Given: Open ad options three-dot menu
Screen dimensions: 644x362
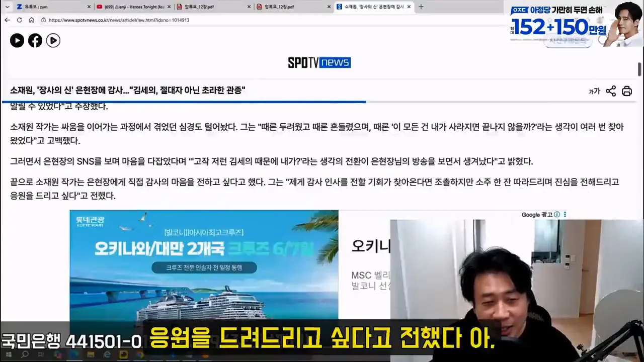Looking at the screenshot, I should tap(565, 215).
